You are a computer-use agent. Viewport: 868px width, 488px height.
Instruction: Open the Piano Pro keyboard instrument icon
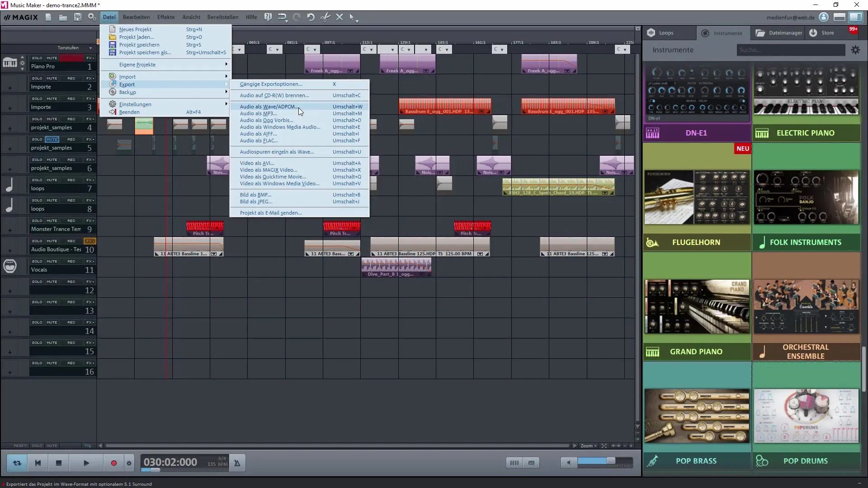(9, 62)
